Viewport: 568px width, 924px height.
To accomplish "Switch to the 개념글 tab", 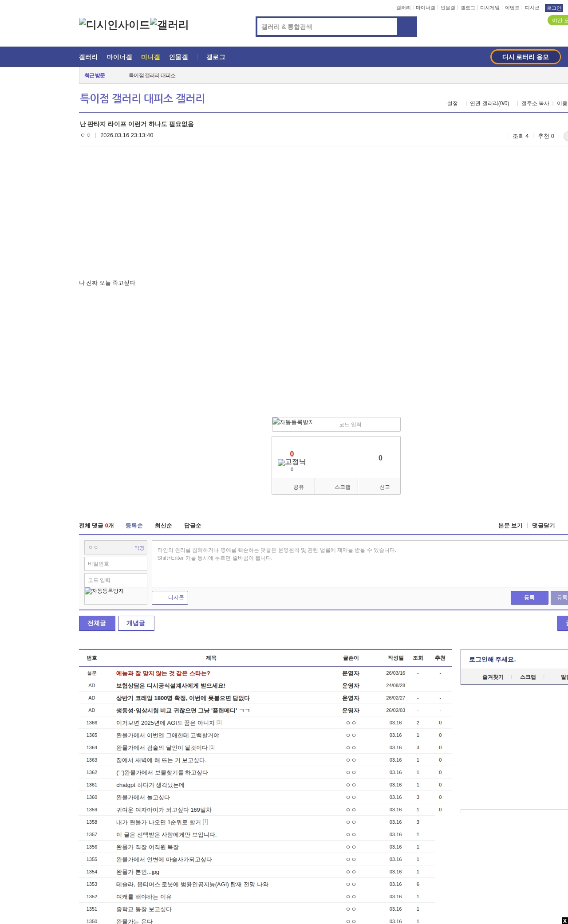I will pos(136,623).
